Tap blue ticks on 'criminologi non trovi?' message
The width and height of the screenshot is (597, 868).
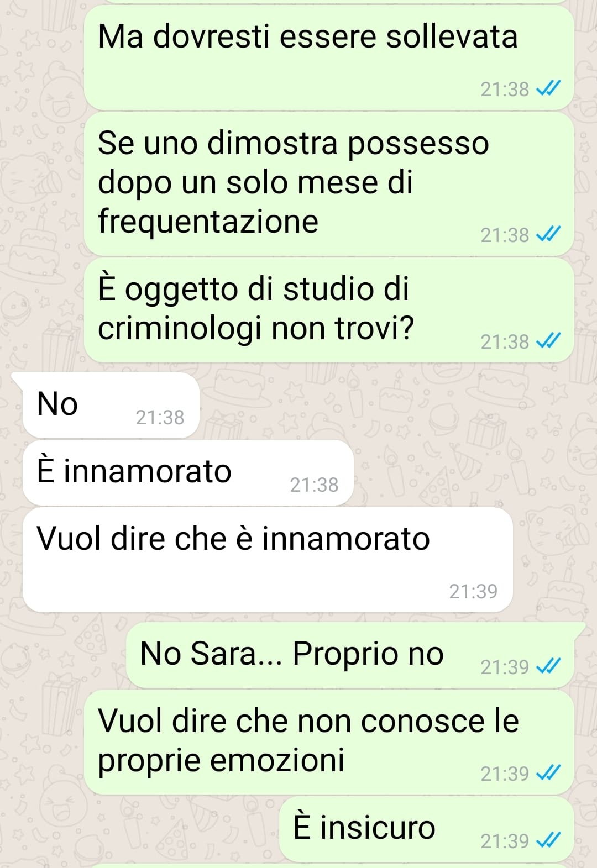(x=548, y=341)
